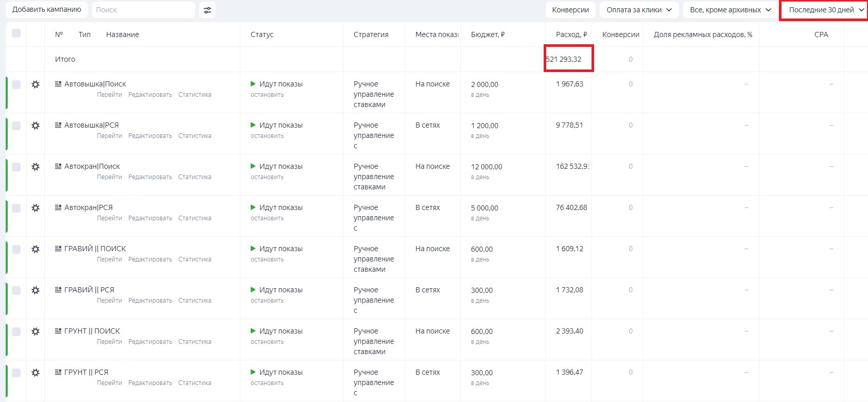Viewport: 868px width, 402px height.
Task: Check the Автовышка|Поиск campaign checkbox
Action: (16, 84)
